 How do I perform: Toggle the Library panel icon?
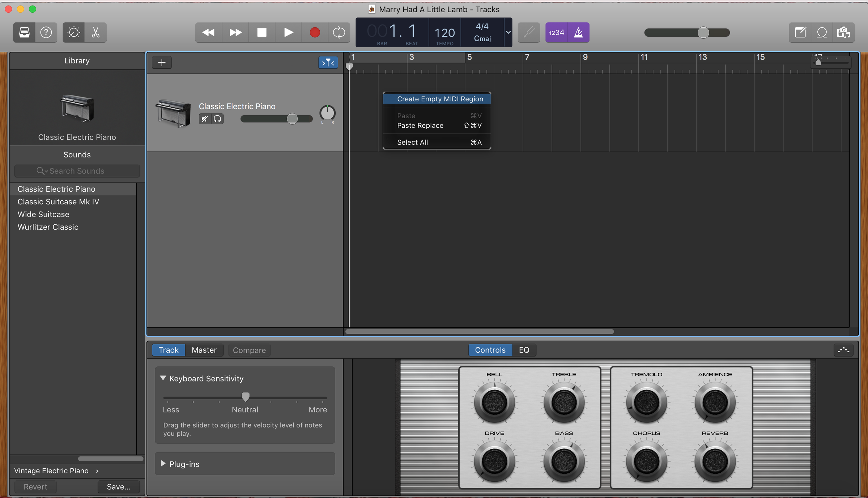(x=24, y=33)
